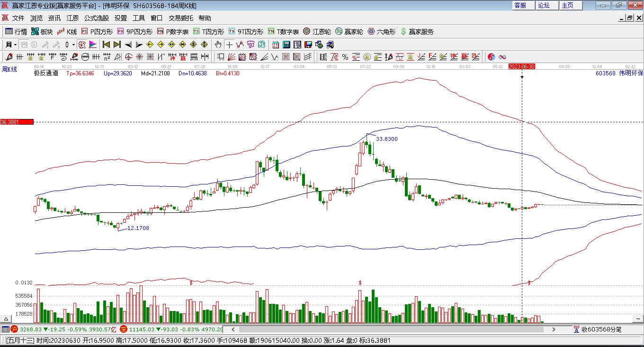Open the 文件 menu
The image size is (644, 347).
18,18
